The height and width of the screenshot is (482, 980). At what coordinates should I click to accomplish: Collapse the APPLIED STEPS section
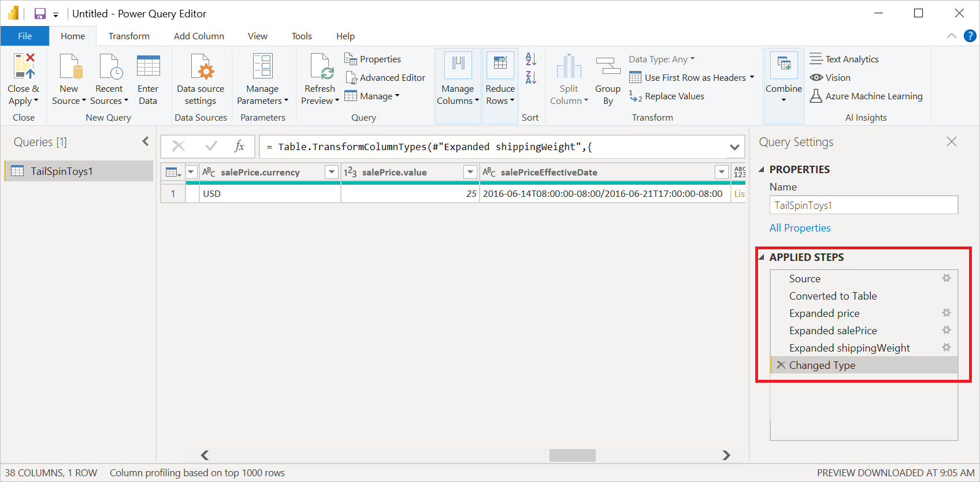click(x=762, y=257)
